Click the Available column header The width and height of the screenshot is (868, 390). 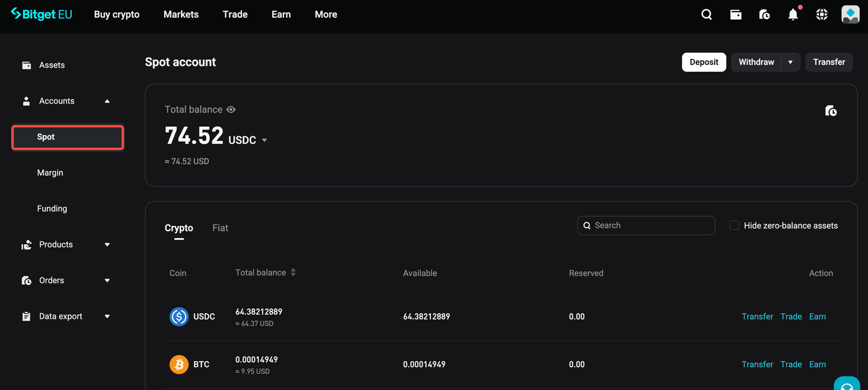click(x=420, y=273)
